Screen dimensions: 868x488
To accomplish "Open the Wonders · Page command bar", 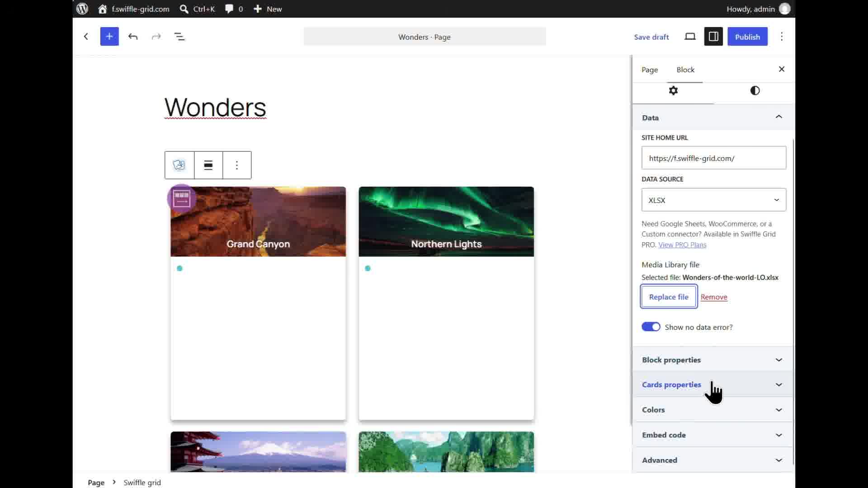I will pos(425,37).
